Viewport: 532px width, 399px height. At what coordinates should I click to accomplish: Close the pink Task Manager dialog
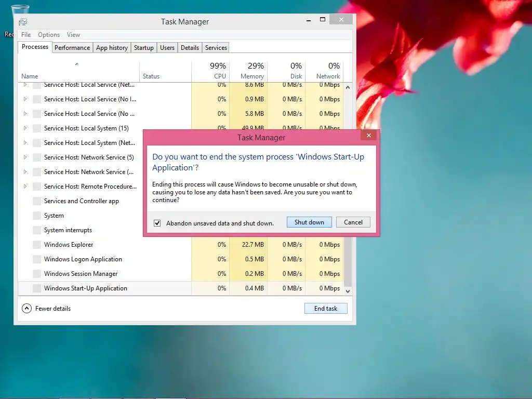point(369,136)
